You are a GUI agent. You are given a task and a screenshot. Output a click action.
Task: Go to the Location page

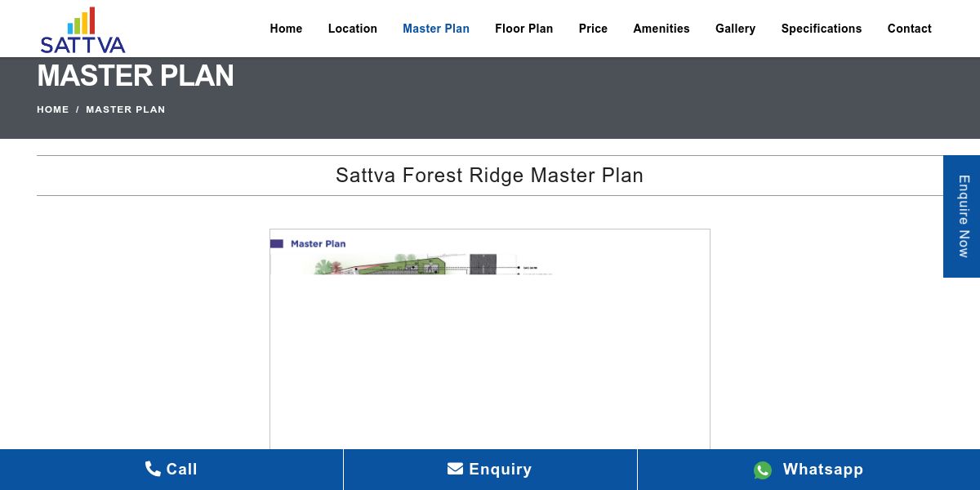(353, 29)
